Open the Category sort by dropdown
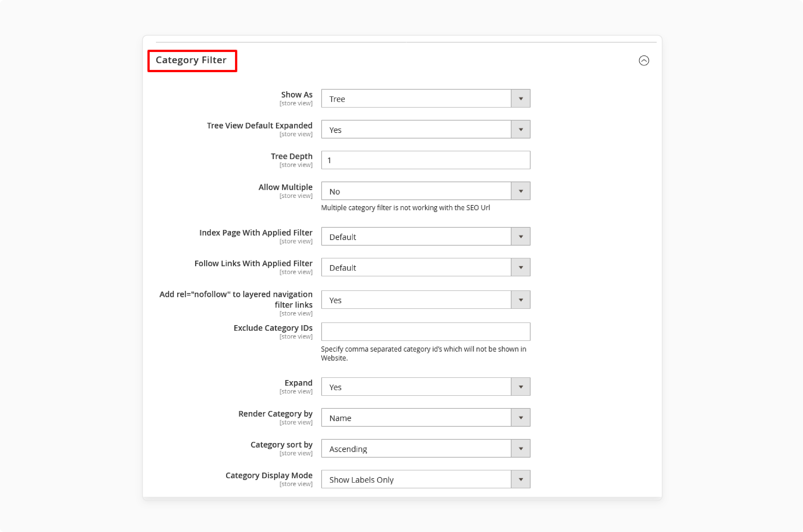The height and width of the screenshot is (532, 803). point(425,449)
